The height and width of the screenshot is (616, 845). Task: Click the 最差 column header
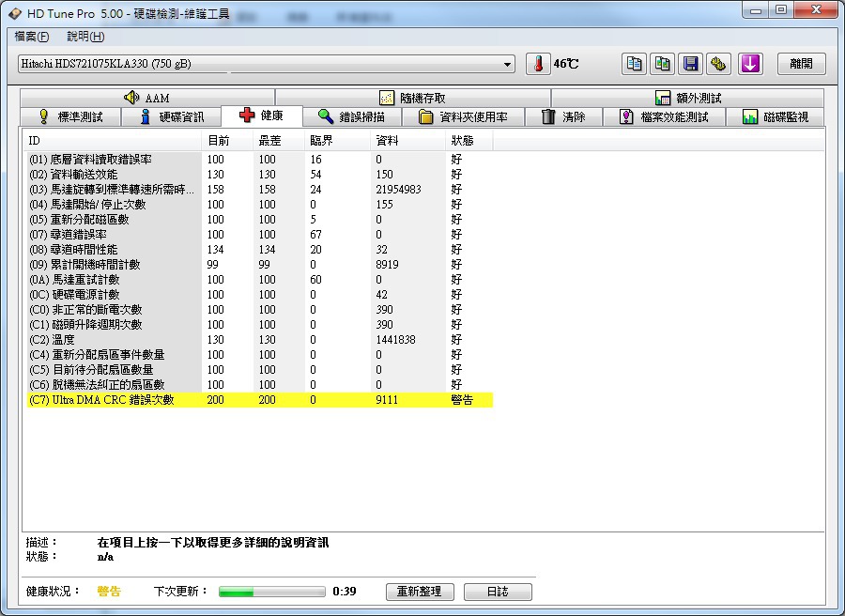click(279, 141)
